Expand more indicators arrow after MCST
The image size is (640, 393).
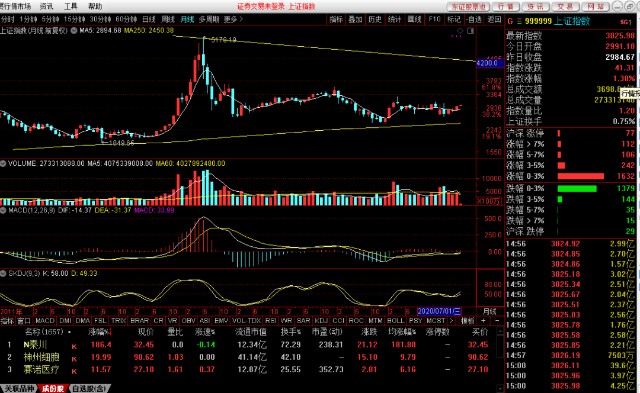pos(451,321)
